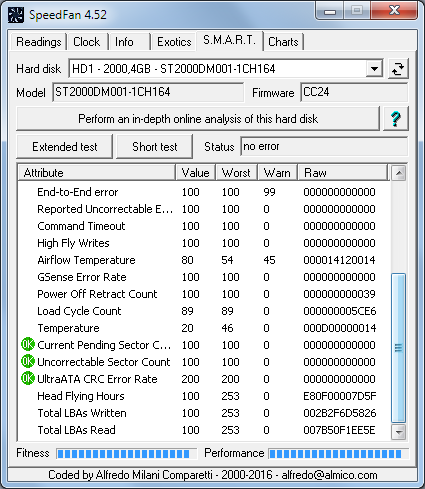Select the Power Off Retract Count row

coord(203,294)
